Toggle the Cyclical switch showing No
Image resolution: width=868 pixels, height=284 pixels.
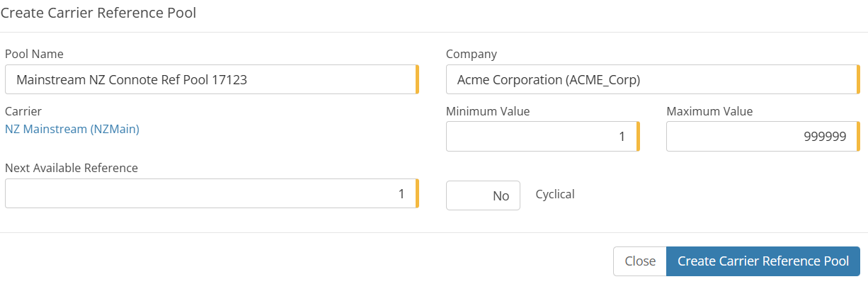point(483,195)
